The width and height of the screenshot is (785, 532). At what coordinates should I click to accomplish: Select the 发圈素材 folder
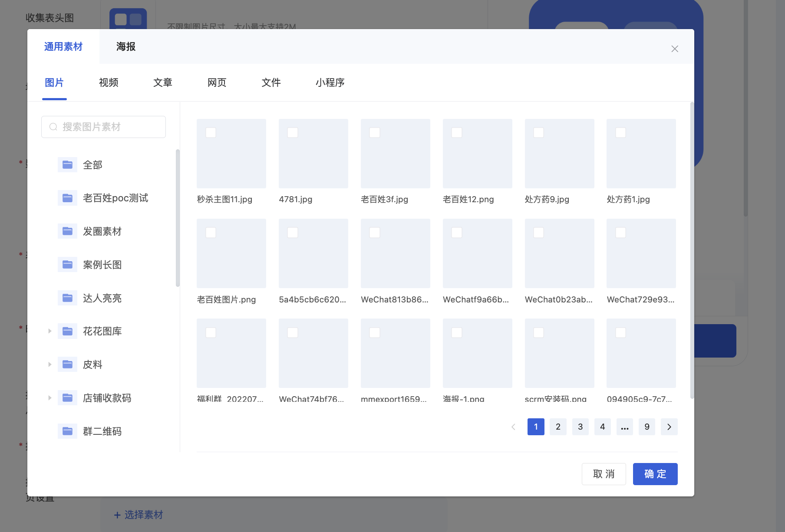(x=103, y=231)
